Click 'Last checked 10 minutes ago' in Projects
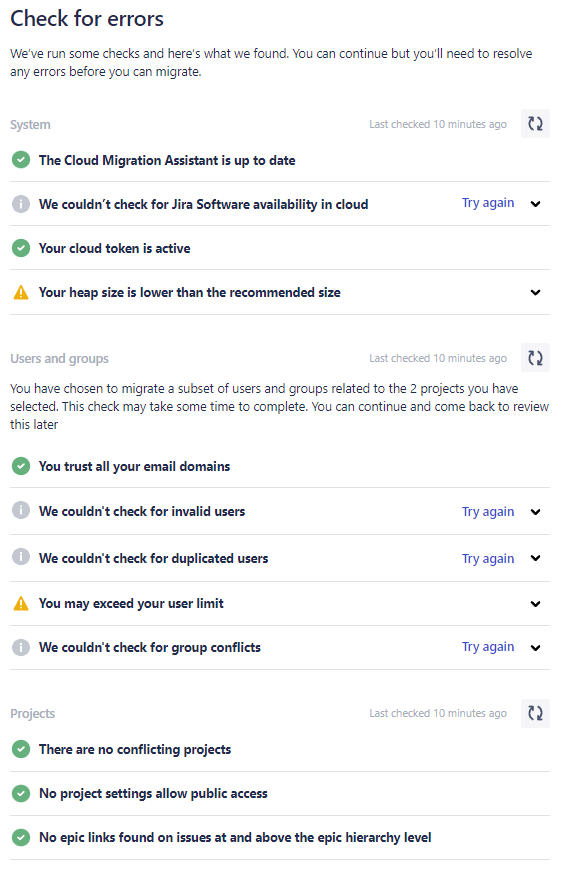This screenshot has height=877, width=568. [438, 713]
